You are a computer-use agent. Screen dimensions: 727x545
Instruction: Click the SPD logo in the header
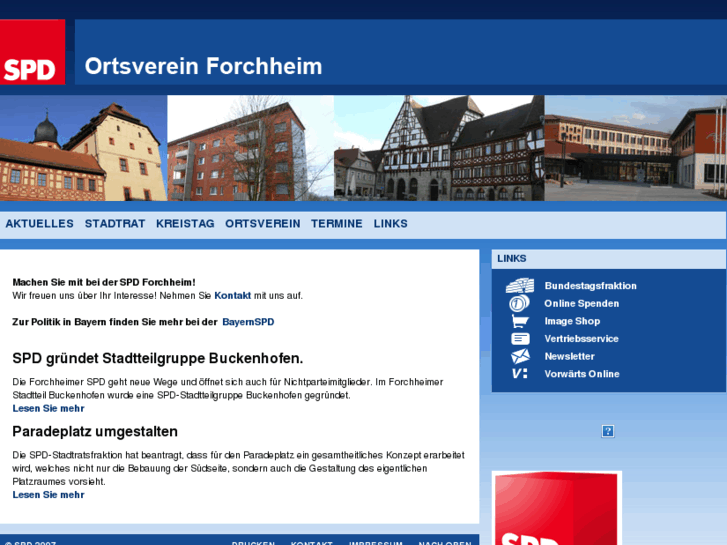click(x=32, y=52)
